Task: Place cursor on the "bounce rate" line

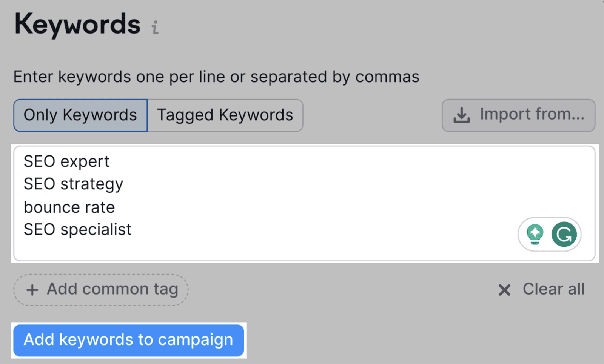Action: tap(69, 207)
